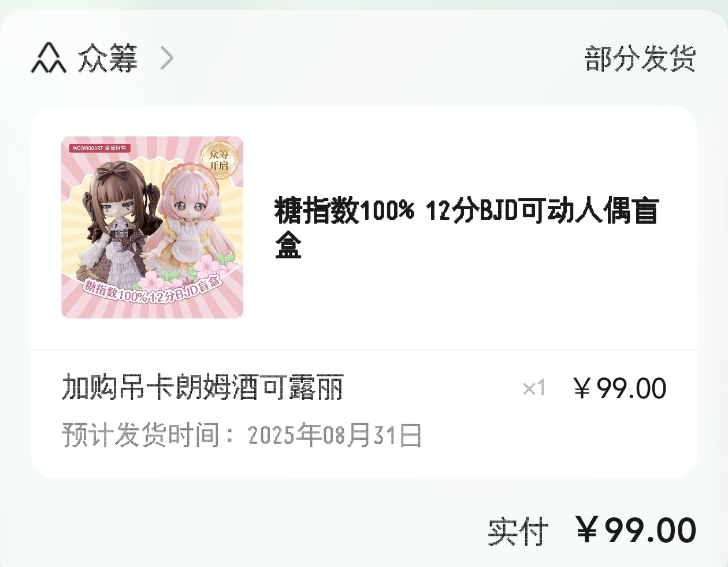View the 部分发货 shipping status
Image resolution: width=728 pixels, height=567 pixels.
click(640, 58)
